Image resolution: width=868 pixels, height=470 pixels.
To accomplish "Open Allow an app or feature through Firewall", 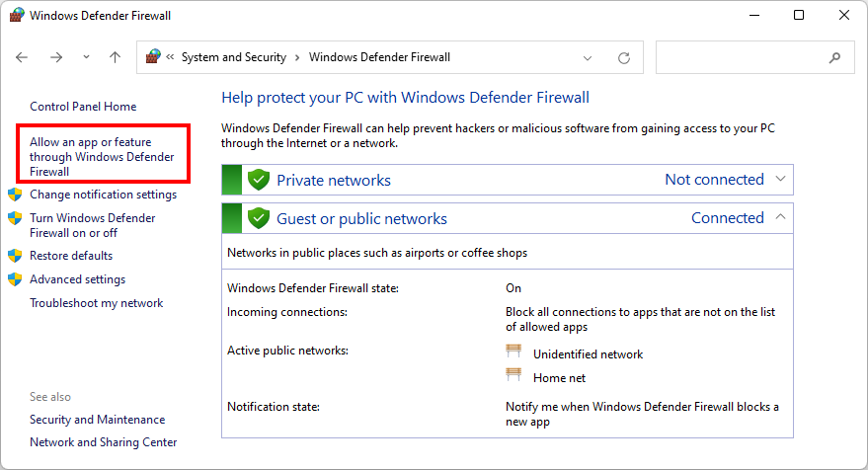I will [x=102, y=157].
